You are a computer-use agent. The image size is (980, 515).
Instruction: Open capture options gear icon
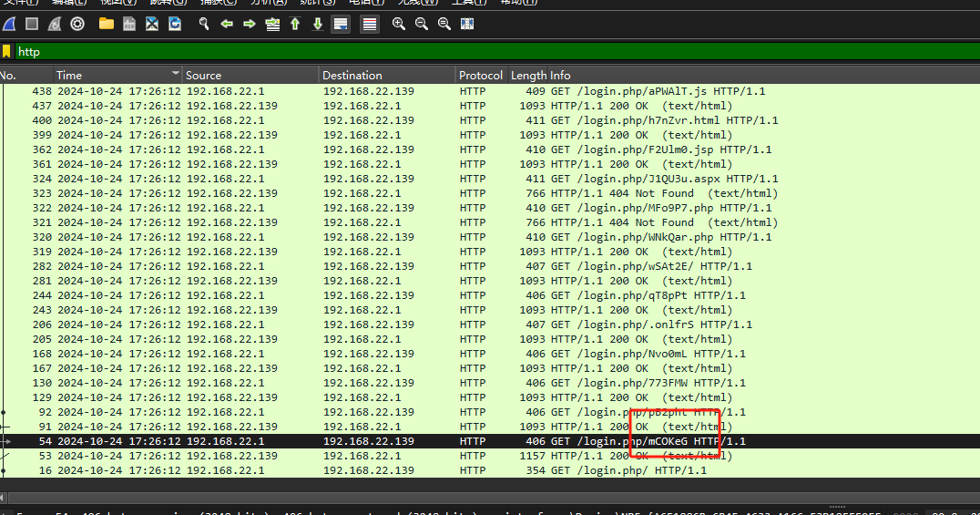click(x=77, y=24)
